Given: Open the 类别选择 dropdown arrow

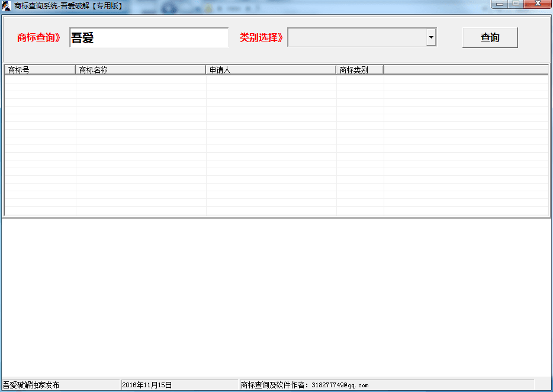Looking at the screenshot, I should tap(431, 37).
